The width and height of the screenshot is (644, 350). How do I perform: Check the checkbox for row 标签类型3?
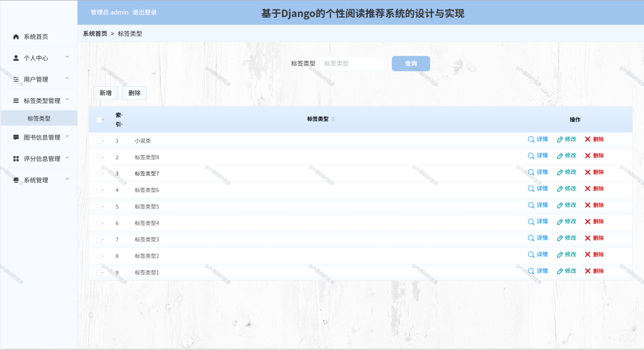[x=99, y=239]
